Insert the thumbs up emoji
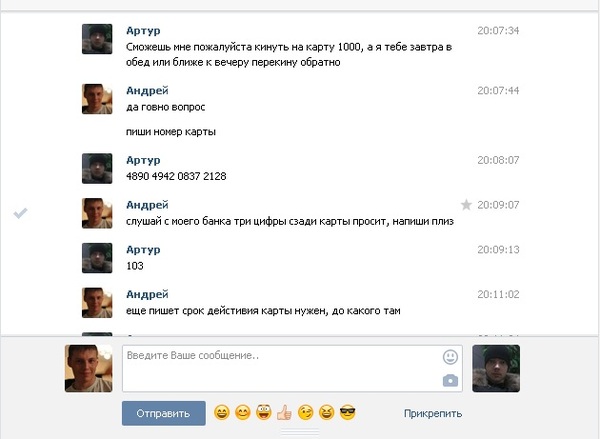Image resolution: width=600 pixels, height=439 pixels. 284,413
